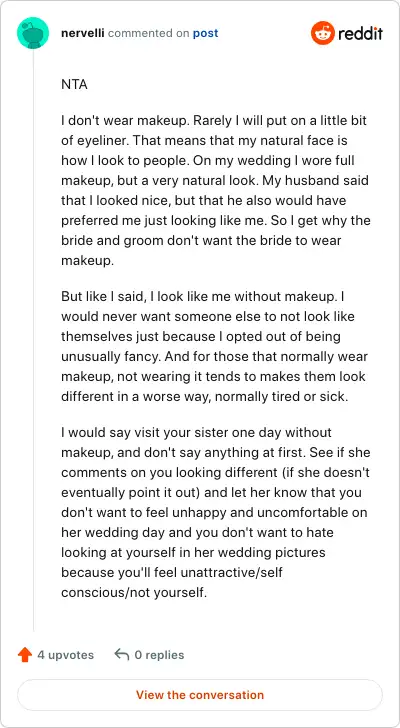The width and height of the screenshot is (400, 728).
Task: Click the "reddit" wordmark text
Action: (361, 33)
